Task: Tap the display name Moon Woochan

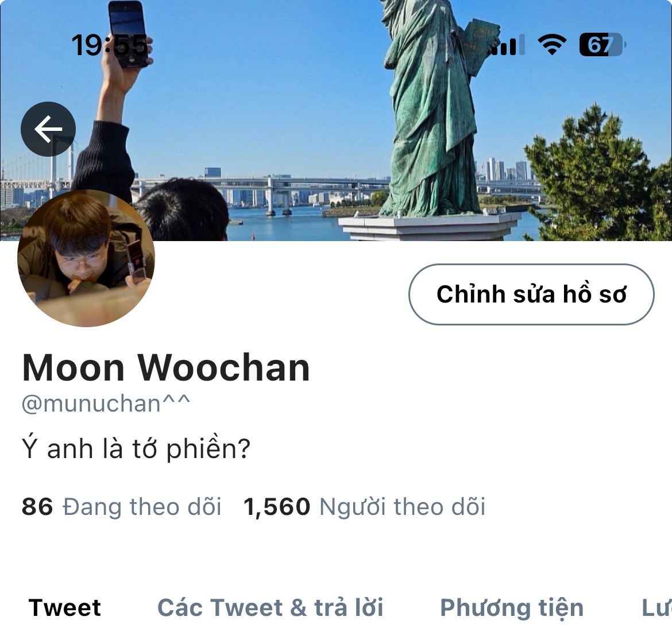Action: click(x=166, y=367)
